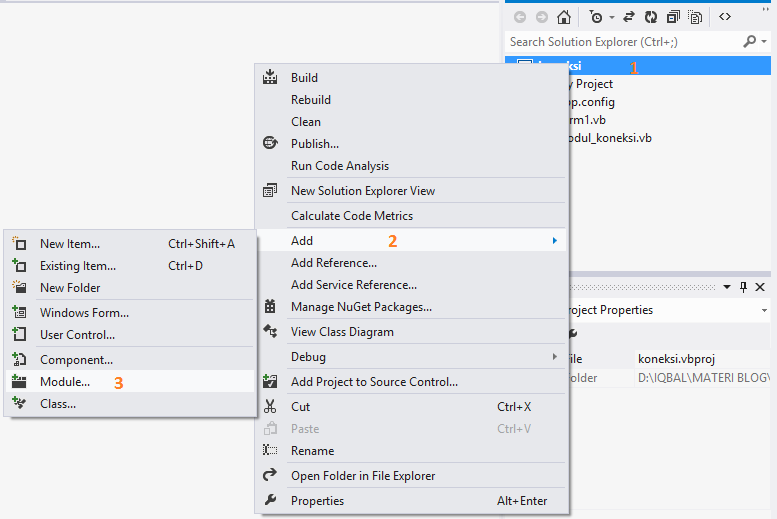The image size is (777, 519).
Task: Close the Properties panel
Action: point(760,287)
